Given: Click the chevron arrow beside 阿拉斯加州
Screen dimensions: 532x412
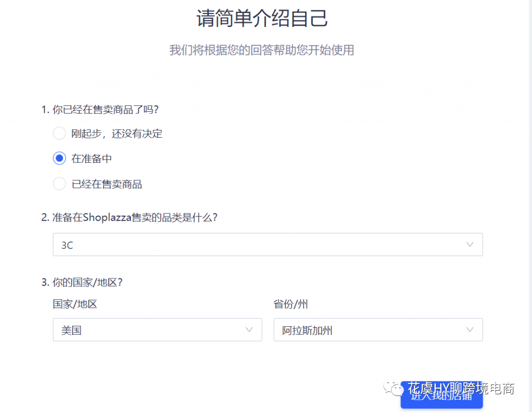Looking at the screenshot, I should pyautogui.click(x=470, y=329).
